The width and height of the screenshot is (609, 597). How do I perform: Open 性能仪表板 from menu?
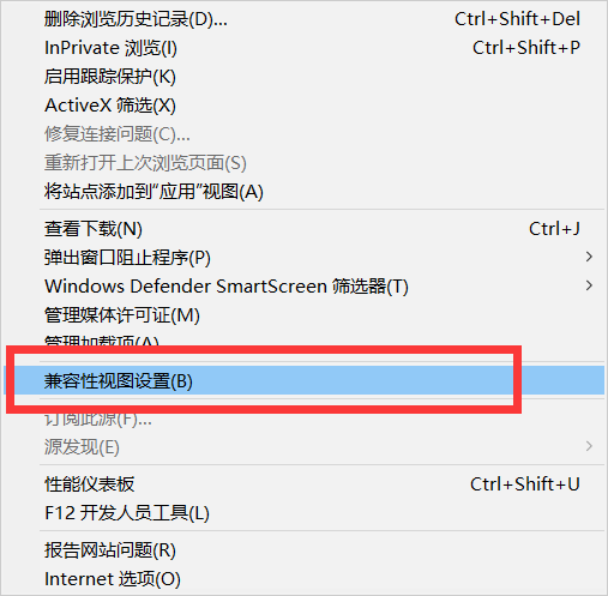pos(90,484)
